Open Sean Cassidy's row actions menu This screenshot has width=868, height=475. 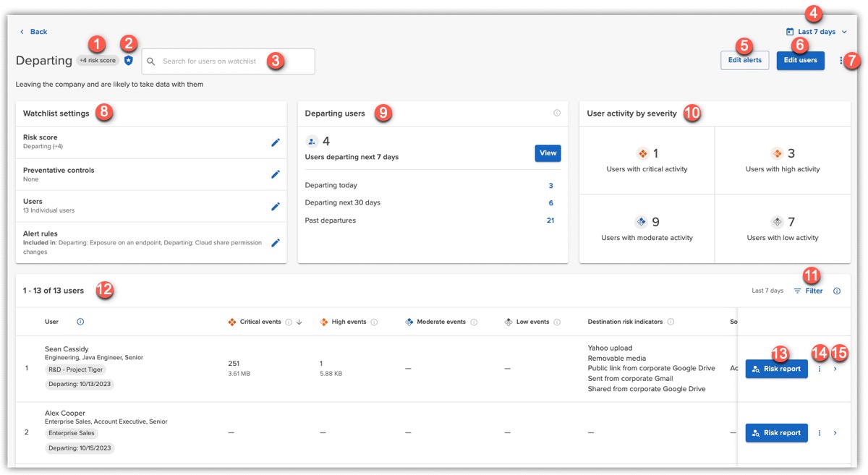click(x=820, y=369)
